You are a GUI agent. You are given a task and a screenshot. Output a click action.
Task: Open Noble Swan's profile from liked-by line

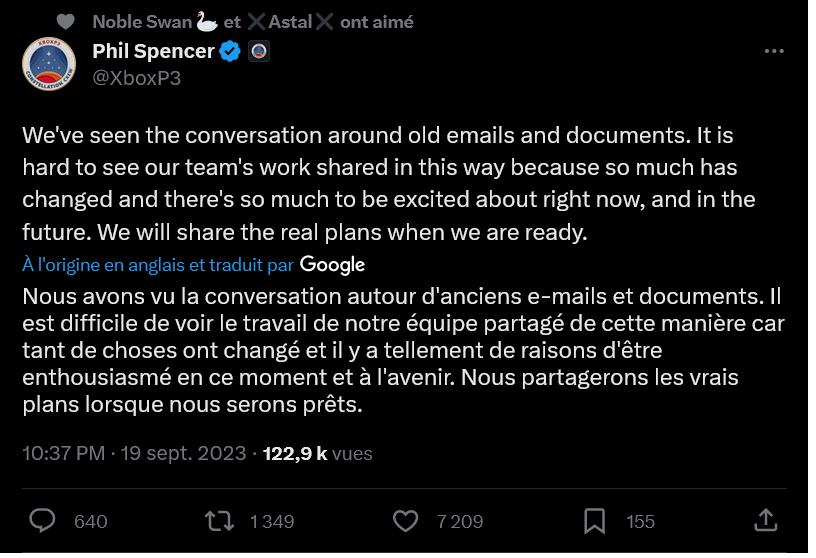(141, 21)
